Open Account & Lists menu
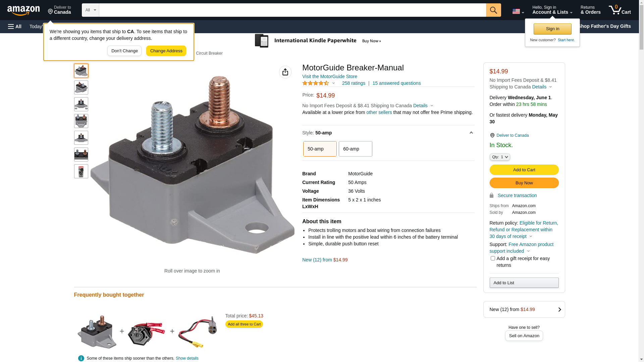The height and width of the screenshot is (362, 644). [552, 10]
